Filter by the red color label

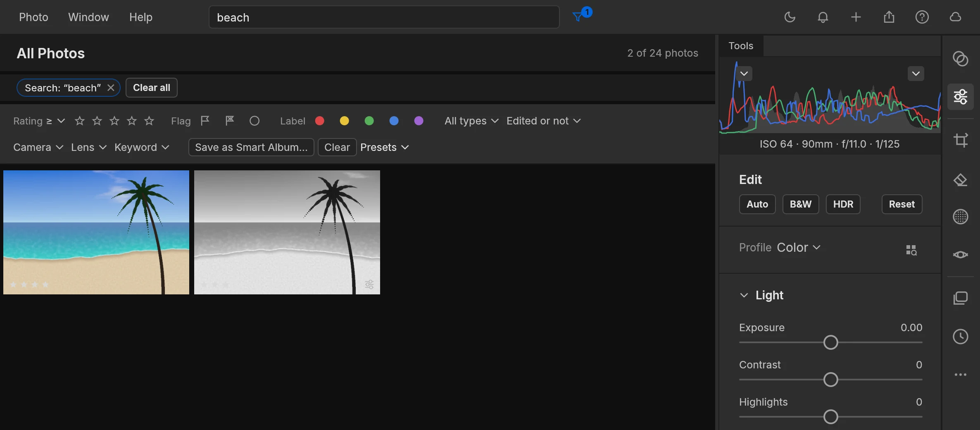click(319, 121)
